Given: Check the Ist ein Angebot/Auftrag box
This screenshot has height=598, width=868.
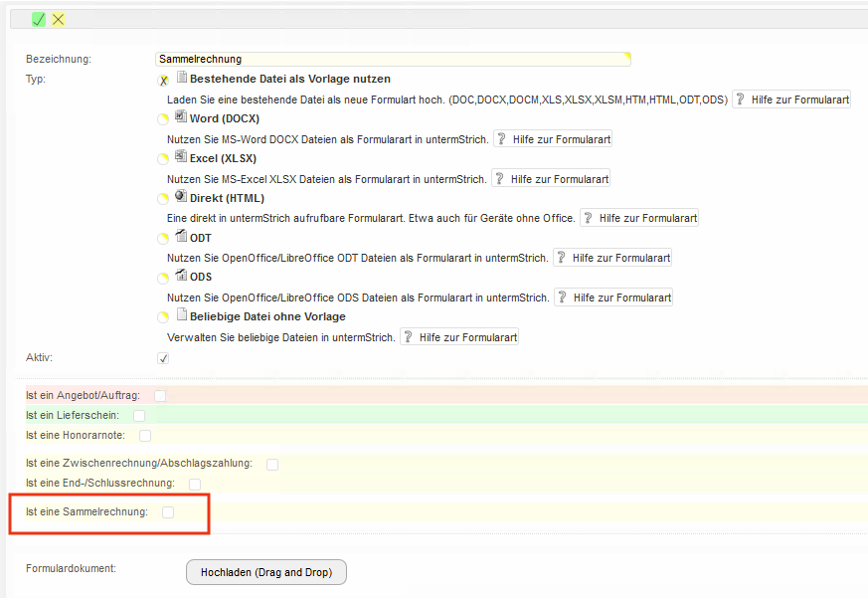Looking at the screenshot, I should 160,396.
